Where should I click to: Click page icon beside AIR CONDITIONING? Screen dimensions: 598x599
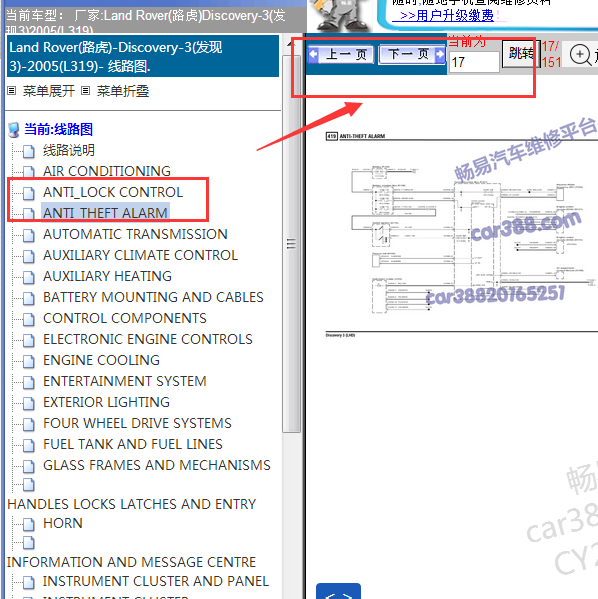pyautogui.click(x=29, y=172)
